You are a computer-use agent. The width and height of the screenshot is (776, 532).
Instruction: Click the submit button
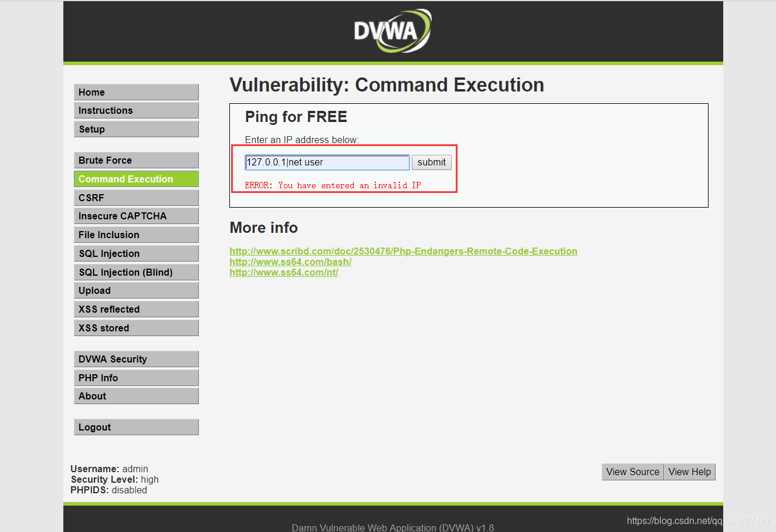(432, 162)
